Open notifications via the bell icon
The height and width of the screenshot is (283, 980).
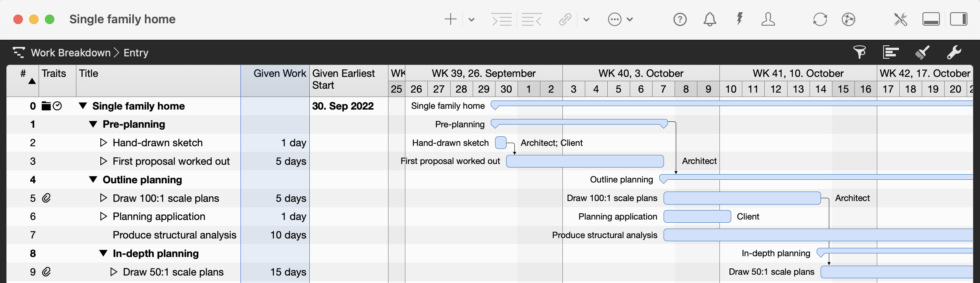point(710,19)
